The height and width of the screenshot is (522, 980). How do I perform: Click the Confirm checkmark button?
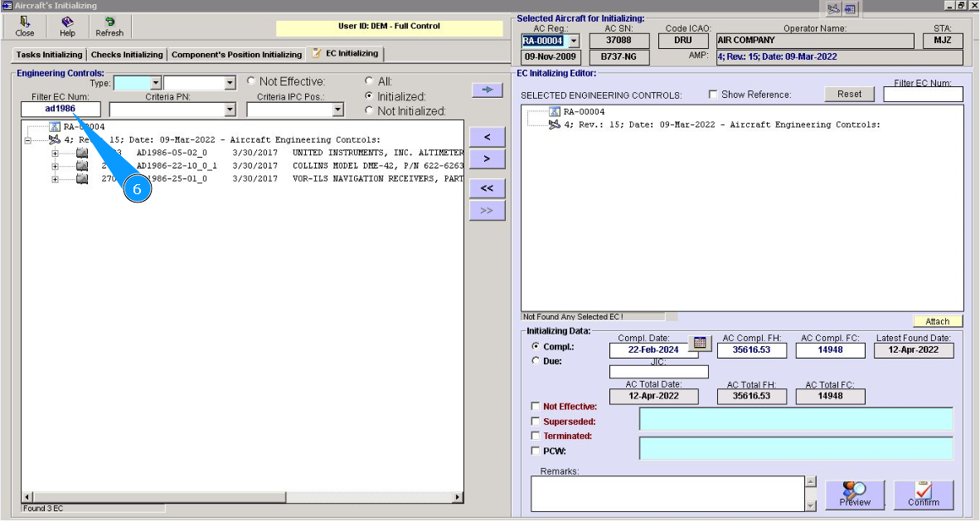point(924,495)
